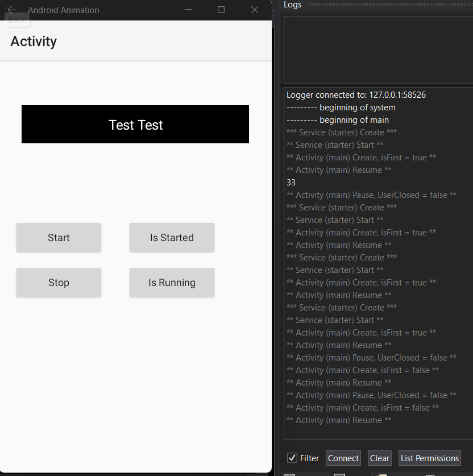This screenshot has width=473, height=476.
Task: Click the Logger connected log line
Action: [x=356, y=95]
